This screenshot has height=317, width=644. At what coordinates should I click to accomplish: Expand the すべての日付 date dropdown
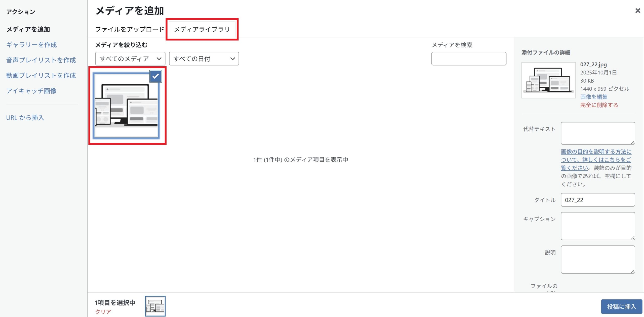(204, 59)
